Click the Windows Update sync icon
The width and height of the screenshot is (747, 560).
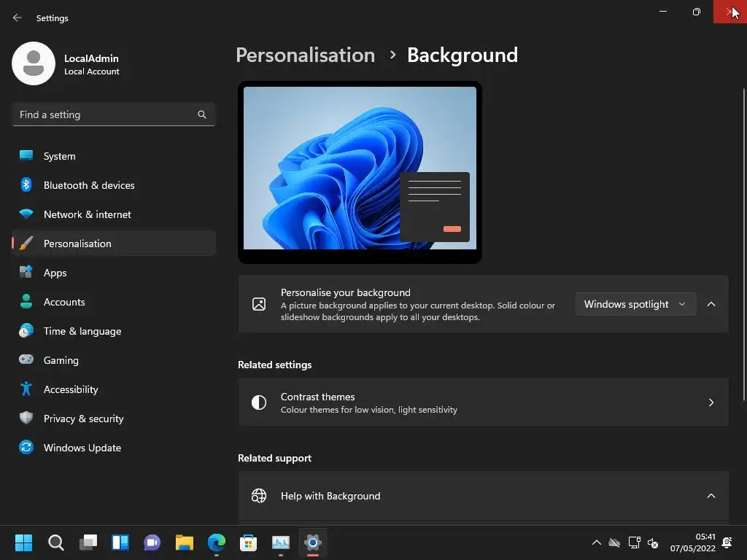coord(26,447)
